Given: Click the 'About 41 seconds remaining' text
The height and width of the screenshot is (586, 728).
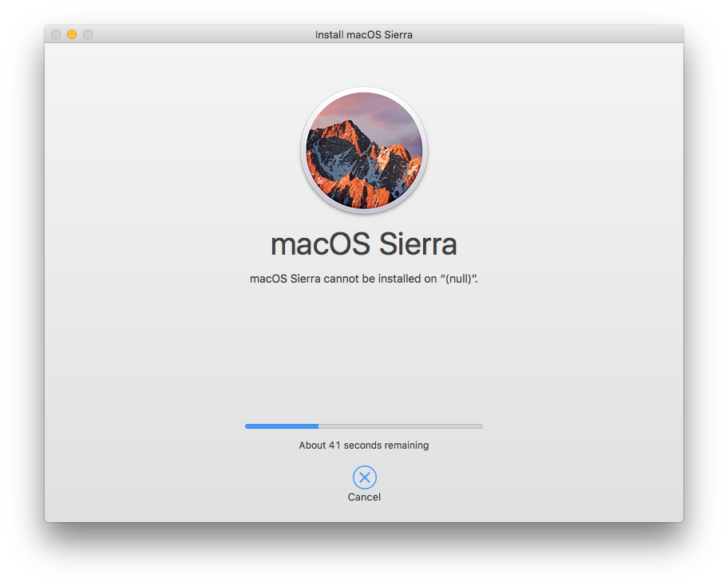Looking at the screenshot, I should pyautogui.click(x=363, y=445).
